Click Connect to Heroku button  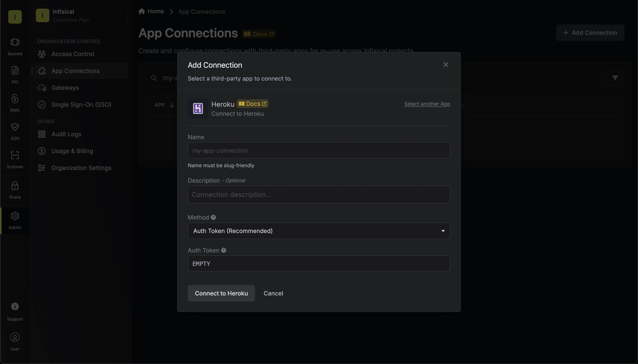click(x=221, y=293)
